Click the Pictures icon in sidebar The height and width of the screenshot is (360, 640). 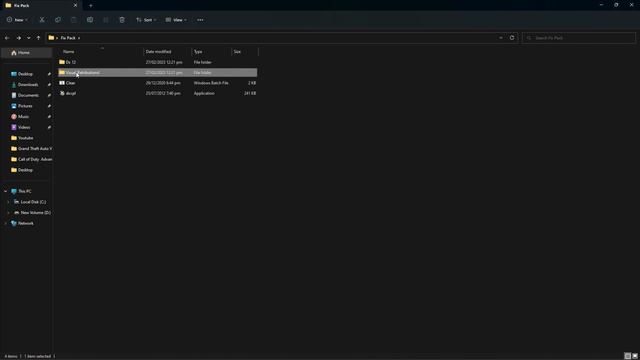pyautogui.click(x=14, y=106)
